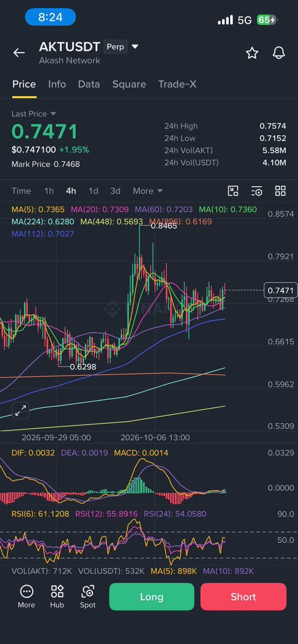
Task: Select the 3d chart interval
Action: 115,191
